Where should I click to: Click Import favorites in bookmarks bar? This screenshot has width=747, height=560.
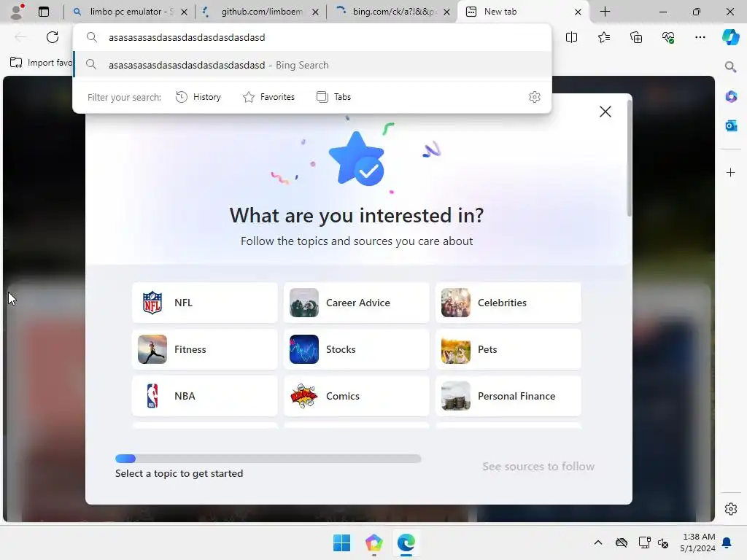point(41,63)
